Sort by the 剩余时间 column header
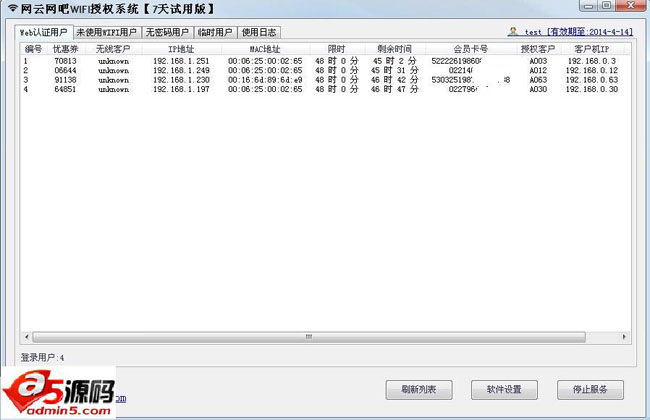Screen dimensions: 650x420 point(395,49)
